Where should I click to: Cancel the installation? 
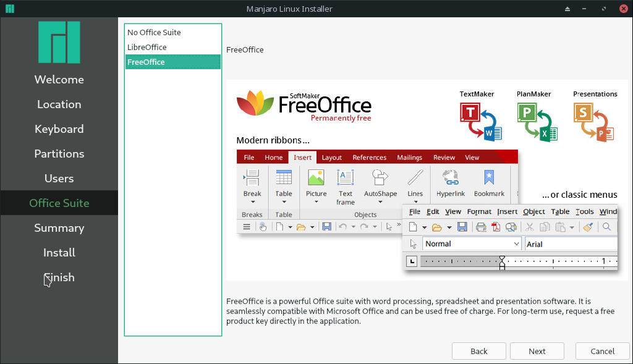click(x=602, y=351)
